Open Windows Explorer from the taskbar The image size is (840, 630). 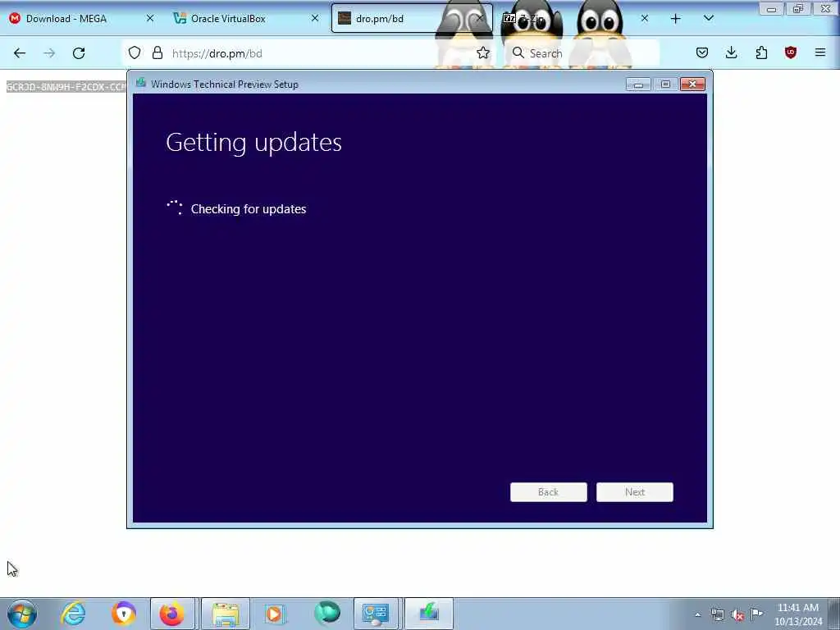click(226, 614)
